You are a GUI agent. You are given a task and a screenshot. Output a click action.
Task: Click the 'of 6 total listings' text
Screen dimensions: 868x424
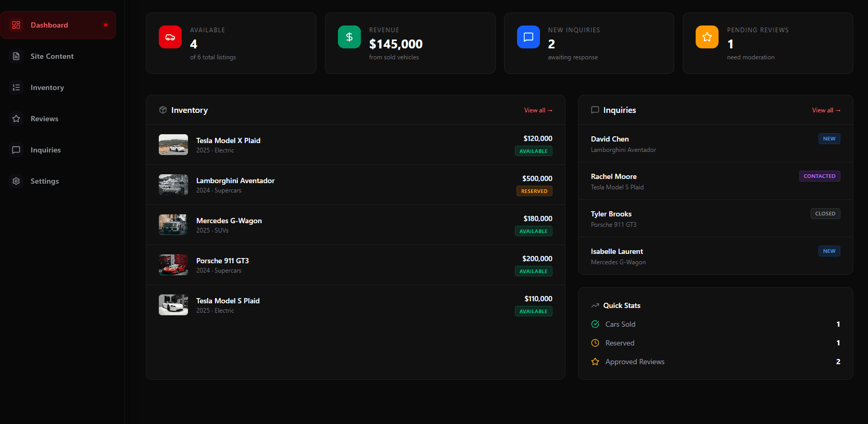(x=213, y=57)
